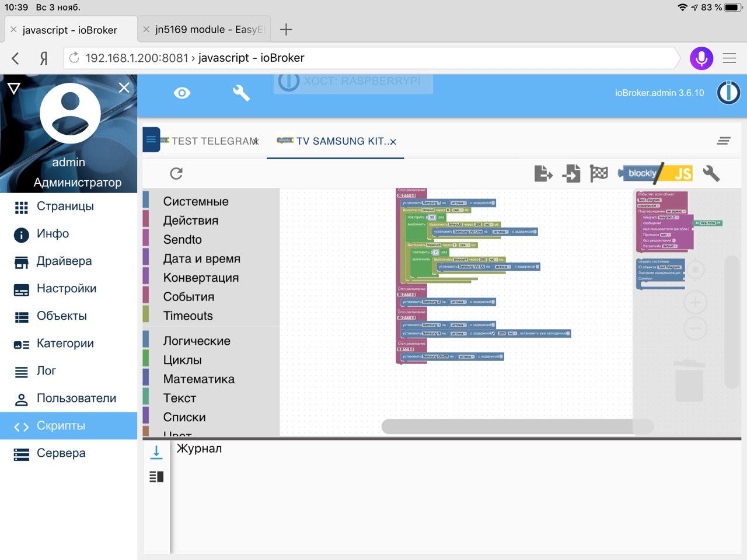
Task: Center the Blockly workspace with target icon
Action: pos(695,269)
